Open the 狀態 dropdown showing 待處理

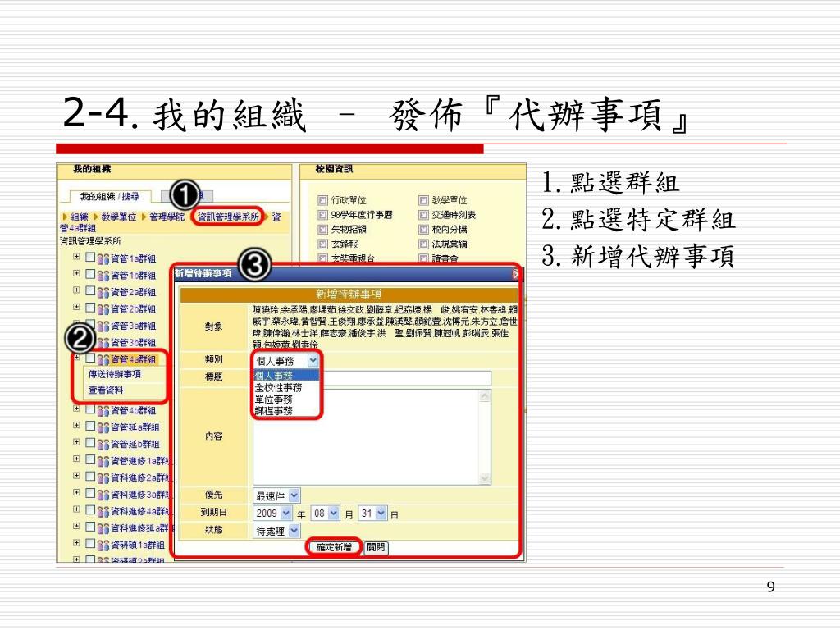[x=276, y=531]
